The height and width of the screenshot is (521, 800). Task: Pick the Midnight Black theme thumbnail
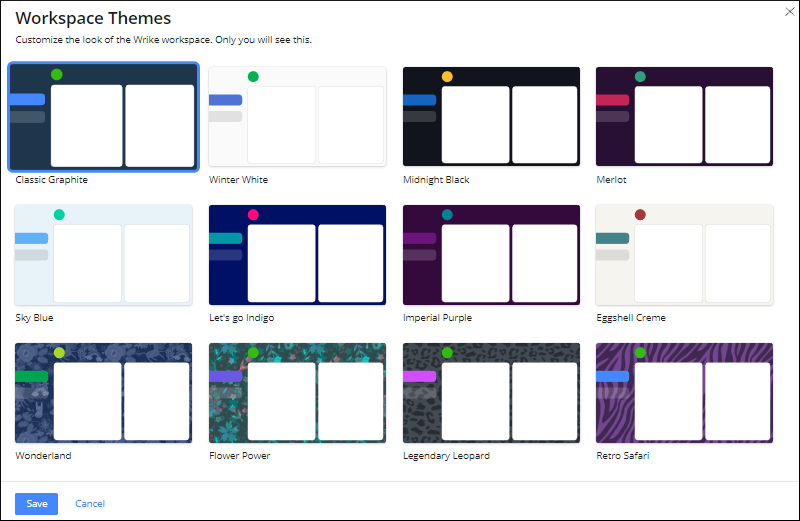(x=491, y=116)
